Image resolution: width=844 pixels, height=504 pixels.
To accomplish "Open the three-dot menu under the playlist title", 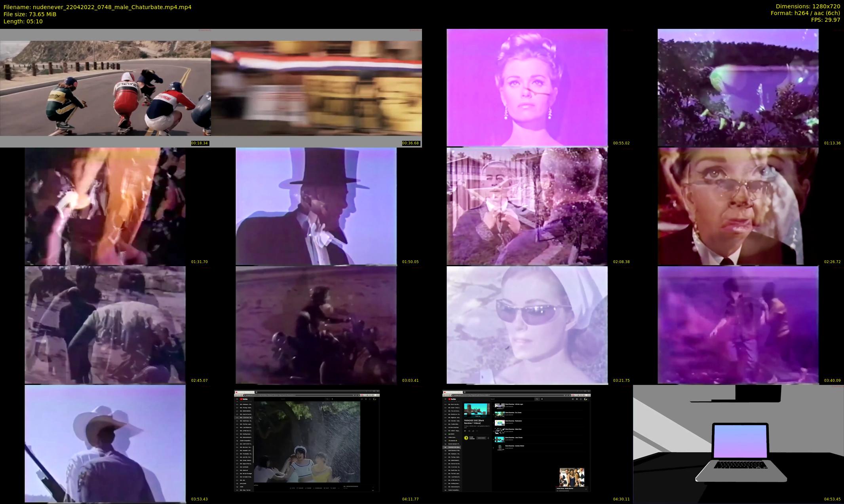I will (477, 431).
